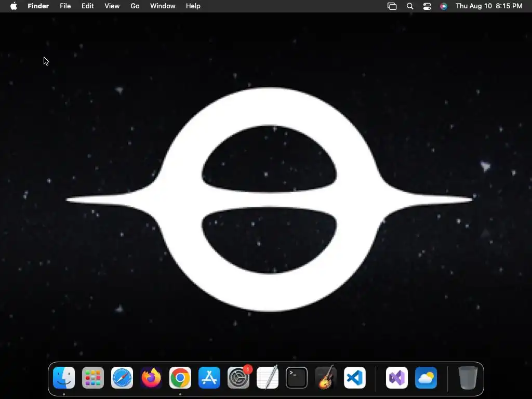Open the Weather app in the Dock
532x399 pixels.
(426, 378)
